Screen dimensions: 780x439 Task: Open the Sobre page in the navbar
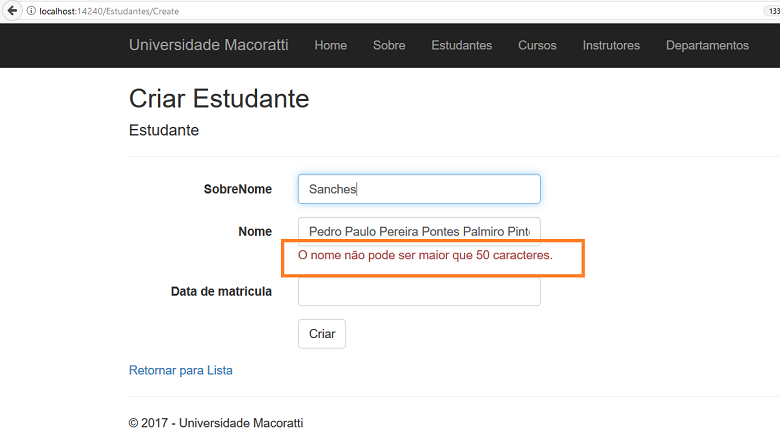[389, 45]
